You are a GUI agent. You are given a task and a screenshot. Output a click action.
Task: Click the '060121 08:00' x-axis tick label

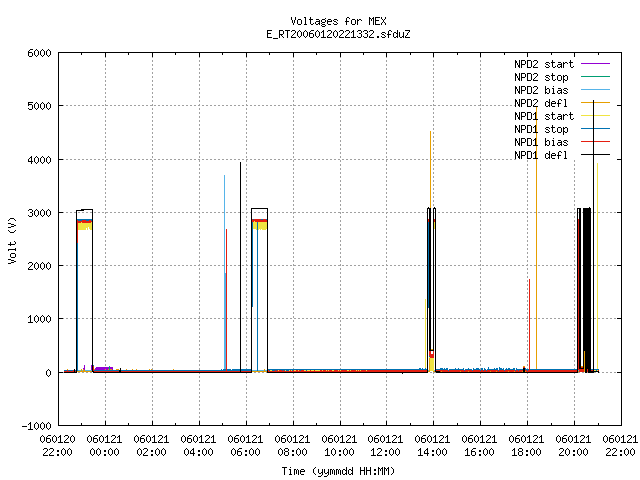point(292,446)
